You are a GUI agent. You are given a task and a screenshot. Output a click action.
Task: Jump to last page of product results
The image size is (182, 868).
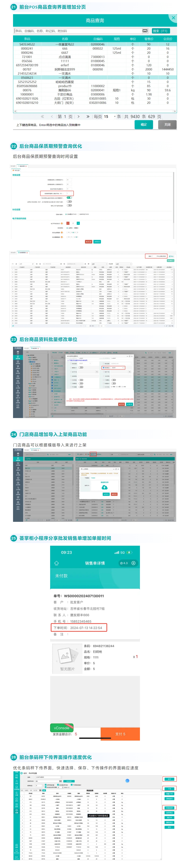tap(88, 117)
